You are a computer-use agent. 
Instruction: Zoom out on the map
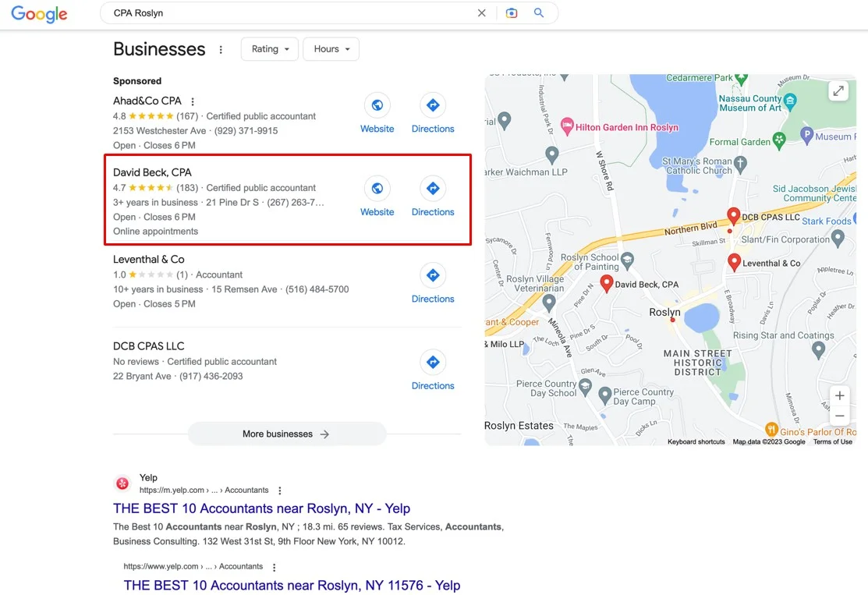(x=838, y=416)
